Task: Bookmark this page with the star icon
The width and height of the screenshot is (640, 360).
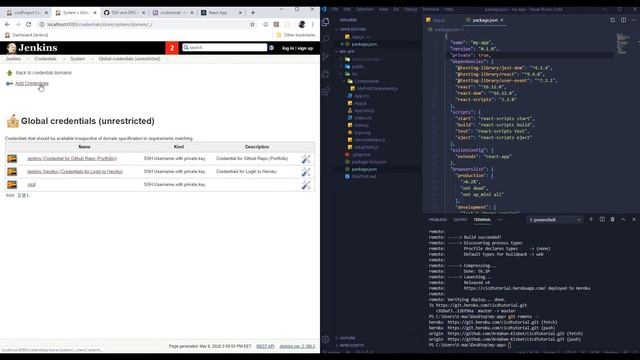Action: click(x=252, y=24)
